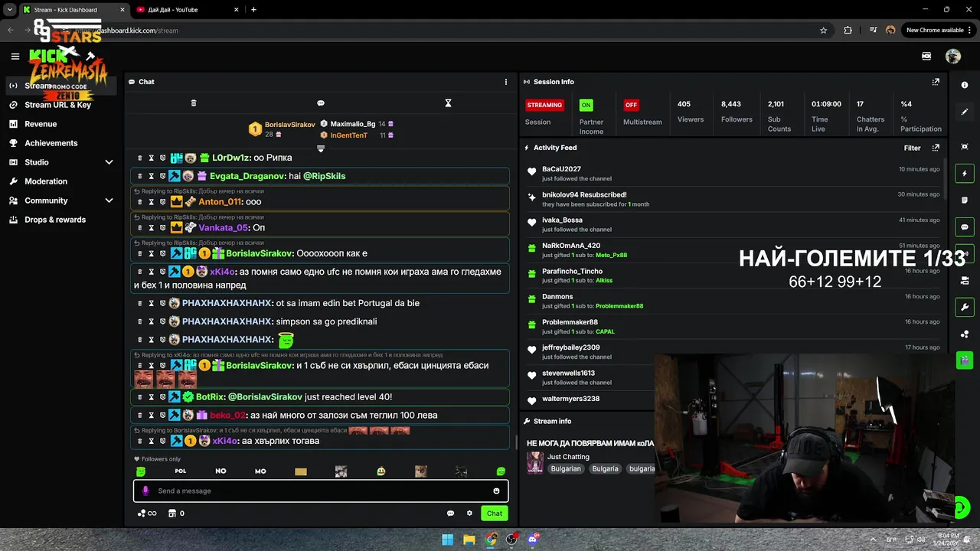Select BaCaU2027 followed the channel entry
The image size is (980, 551).
(x=735, y=174)
